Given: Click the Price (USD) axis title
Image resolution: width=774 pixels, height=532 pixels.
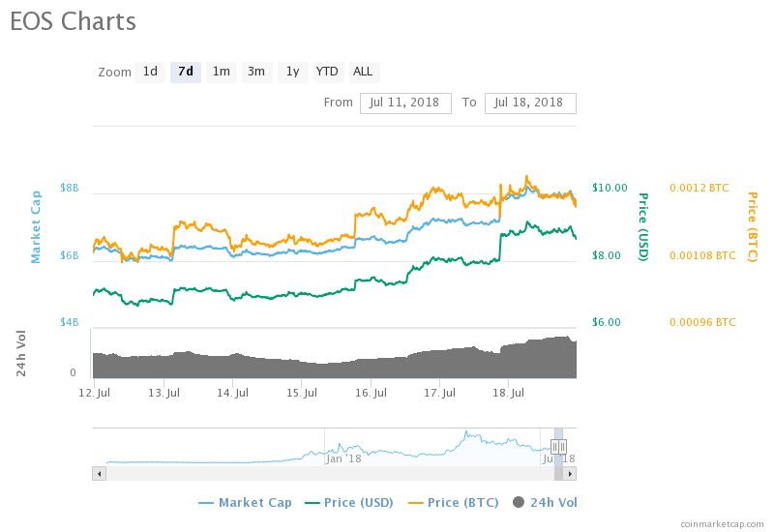Looking at the screenshot, I should click(x=643, y=227).
